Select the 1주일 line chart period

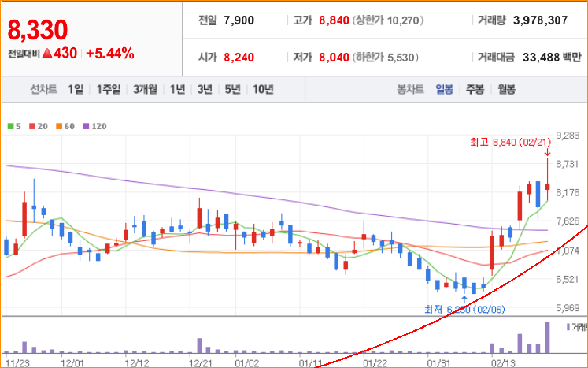click(109, 89)
